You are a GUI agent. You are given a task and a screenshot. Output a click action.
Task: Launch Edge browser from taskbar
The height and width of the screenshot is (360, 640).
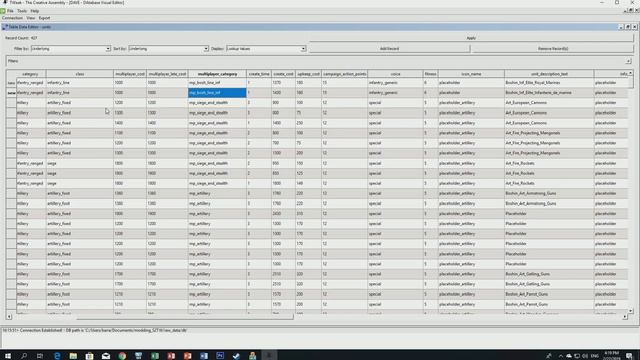57,356
